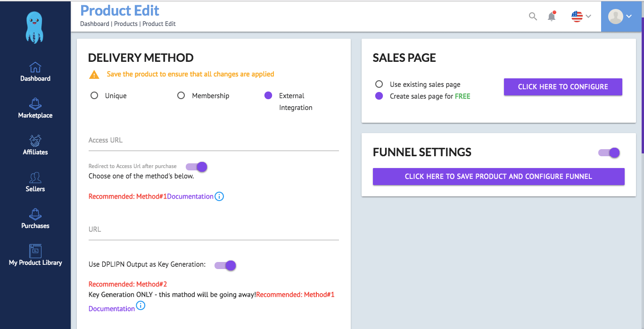Viewport: 644px width, 329px height.
Task: Click the URL input field
Action: [x=214, y=230]
